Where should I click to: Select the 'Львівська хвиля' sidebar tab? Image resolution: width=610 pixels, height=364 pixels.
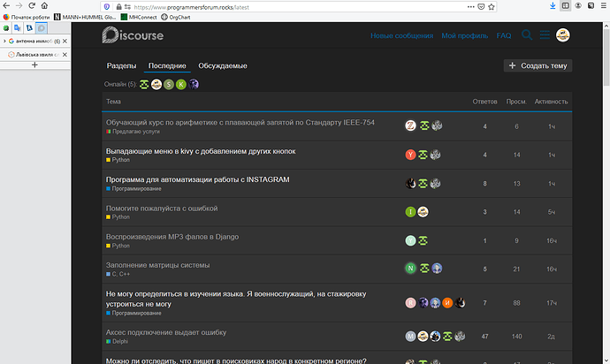[34, 55]
